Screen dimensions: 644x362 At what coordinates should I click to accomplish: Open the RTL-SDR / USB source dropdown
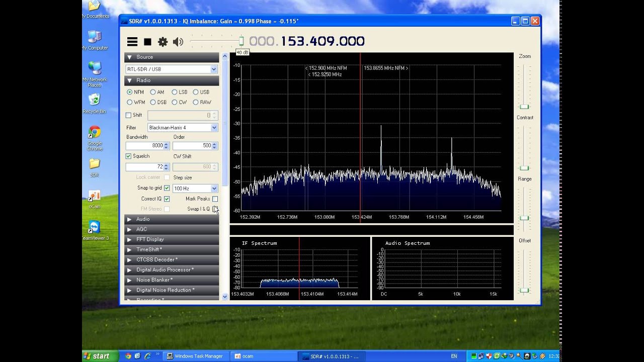point(172,69)
